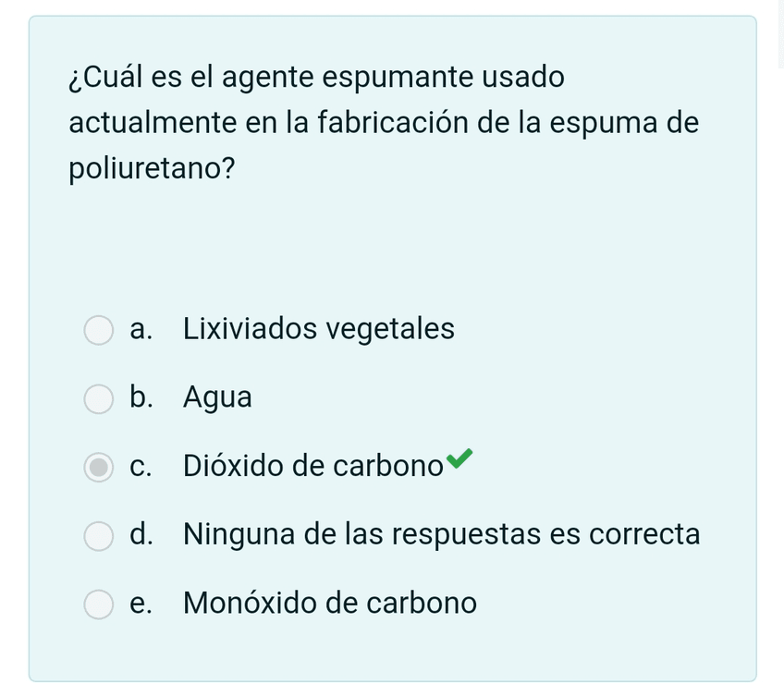The width and height of the screenshot is (784, 696).
Task: Click the green correct-answer checkmark icon
Action: click(x=459, y=458)
